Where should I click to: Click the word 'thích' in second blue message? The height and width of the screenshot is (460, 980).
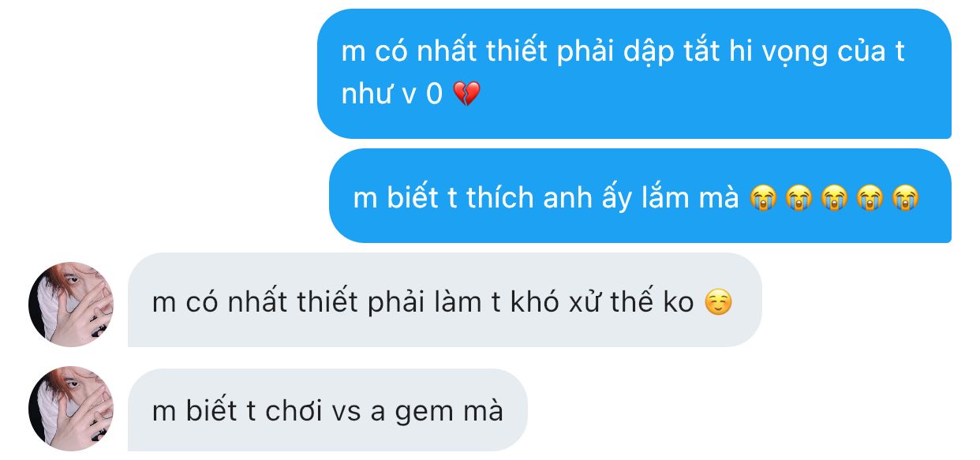(x=500, y=197)
